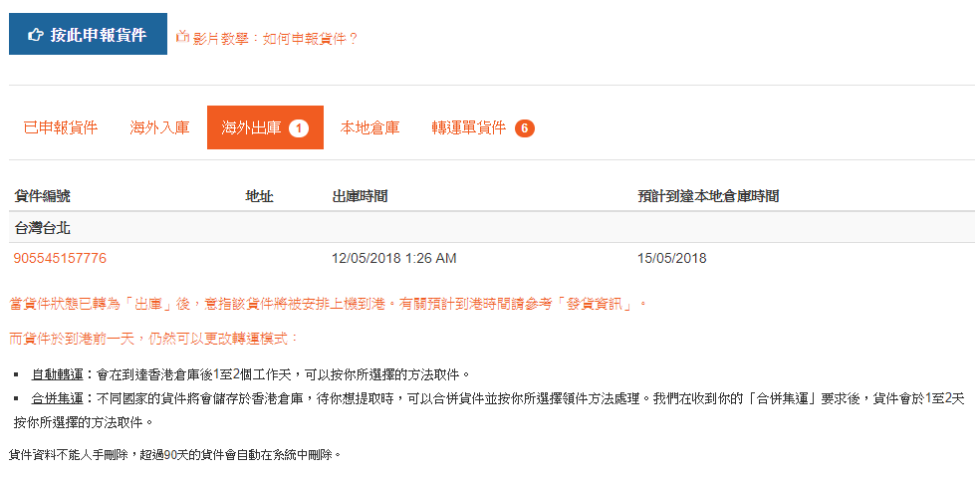Click the badge showing 6 on 轉運單貨件

tap(525, 128)
